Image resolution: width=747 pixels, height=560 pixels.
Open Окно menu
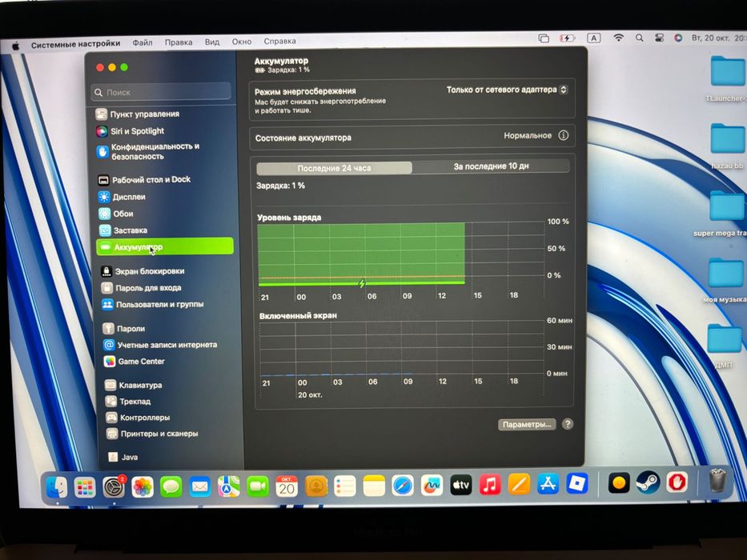click(x=242, y=42)
